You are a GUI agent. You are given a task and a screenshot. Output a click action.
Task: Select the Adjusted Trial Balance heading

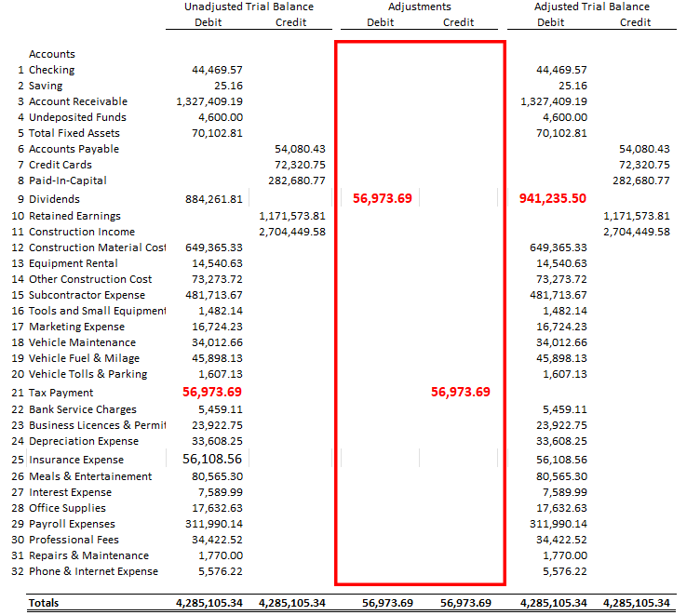(x=592, y=7)
